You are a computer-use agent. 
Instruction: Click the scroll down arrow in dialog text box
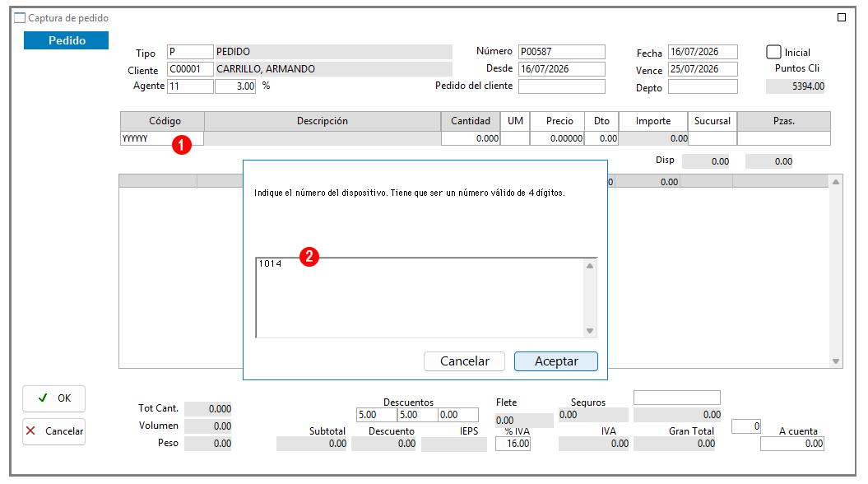(590, 331)
